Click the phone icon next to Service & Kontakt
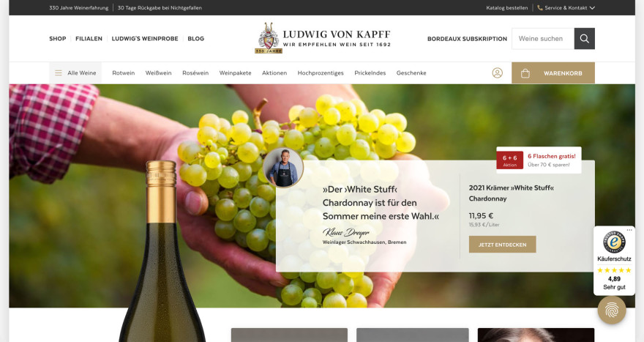644x342 pixels. pyautogui.click(x=539, y=8)
